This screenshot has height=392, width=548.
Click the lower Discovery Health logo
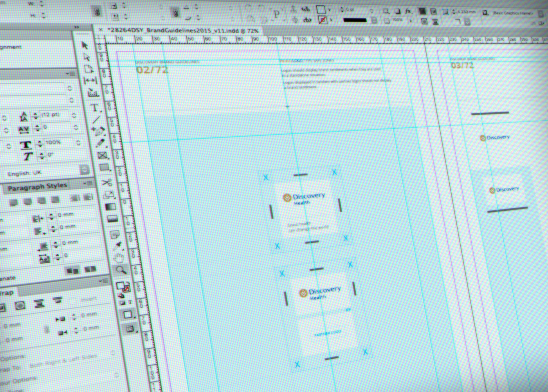320,293
